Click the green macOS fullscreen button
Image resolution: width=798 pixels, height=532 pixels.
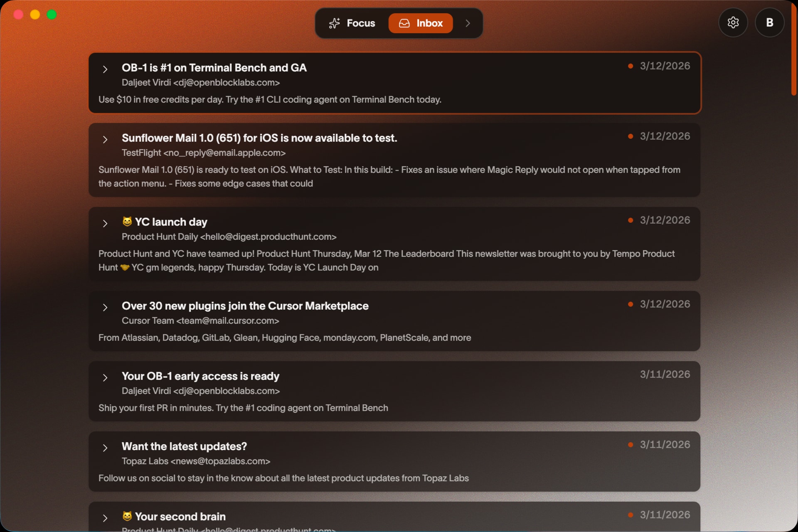click(x=52, y=15)
